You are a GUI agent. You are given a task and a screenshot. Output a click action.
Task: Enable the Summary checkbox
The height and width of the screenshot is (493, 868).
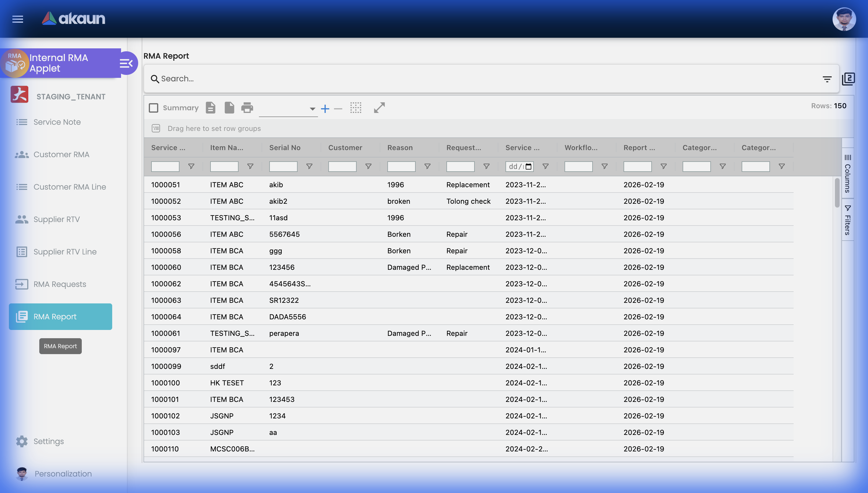(153, 108)
